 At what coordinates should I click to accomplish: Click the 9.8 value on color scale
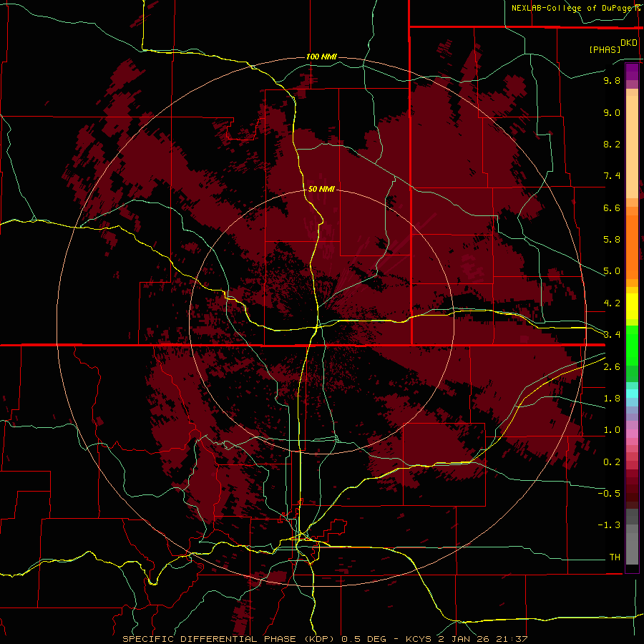(x=612, y=81)
